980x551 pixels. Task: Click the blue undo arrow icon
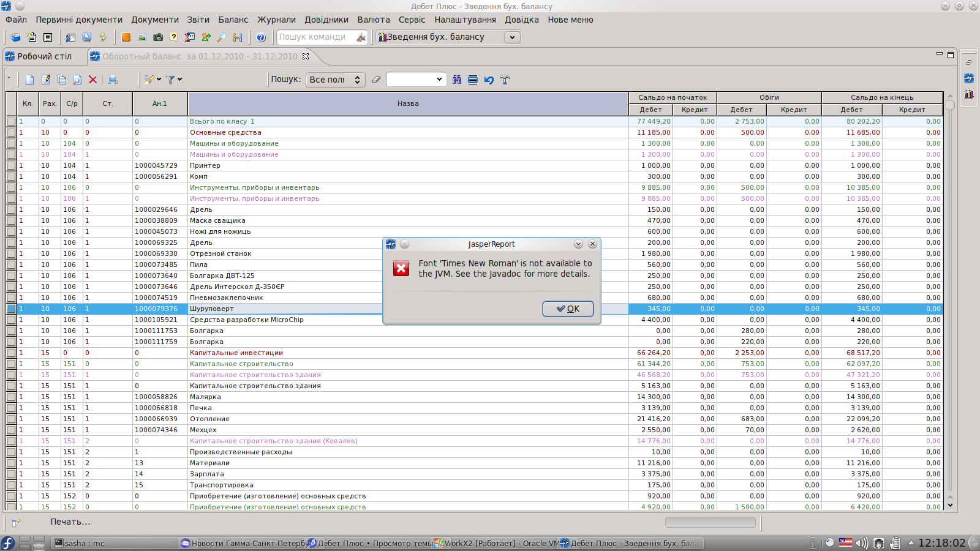(x=489, y=80)
